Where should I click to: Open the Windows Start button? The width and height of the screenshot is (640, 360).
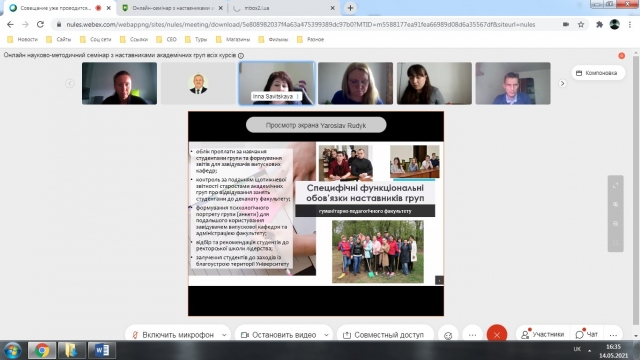coord(13,351)
